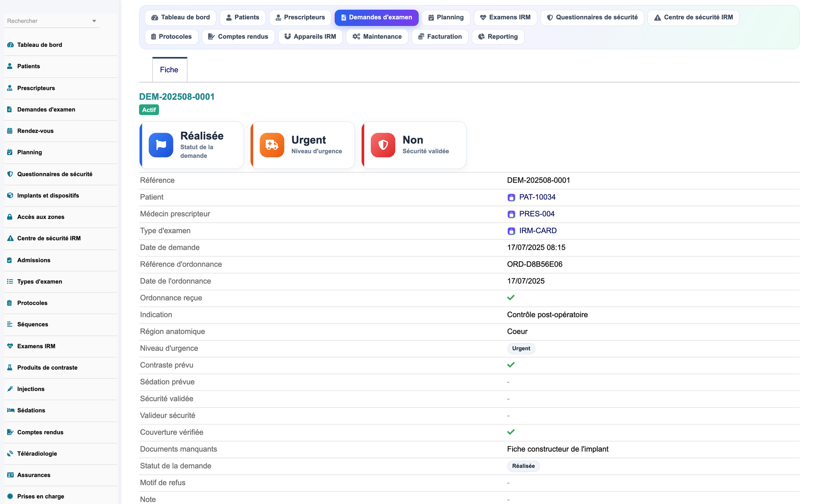Click the red shield Sécurité validée icon
Viewport: 815px width, 504px height.
(x=383, y=145)
